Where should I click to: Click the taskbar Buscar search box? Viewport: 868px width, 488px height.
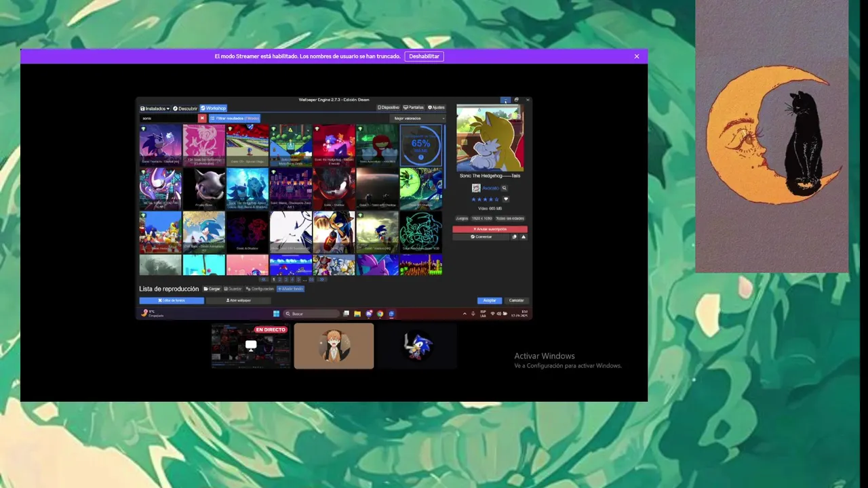click(x=311, y=314)
